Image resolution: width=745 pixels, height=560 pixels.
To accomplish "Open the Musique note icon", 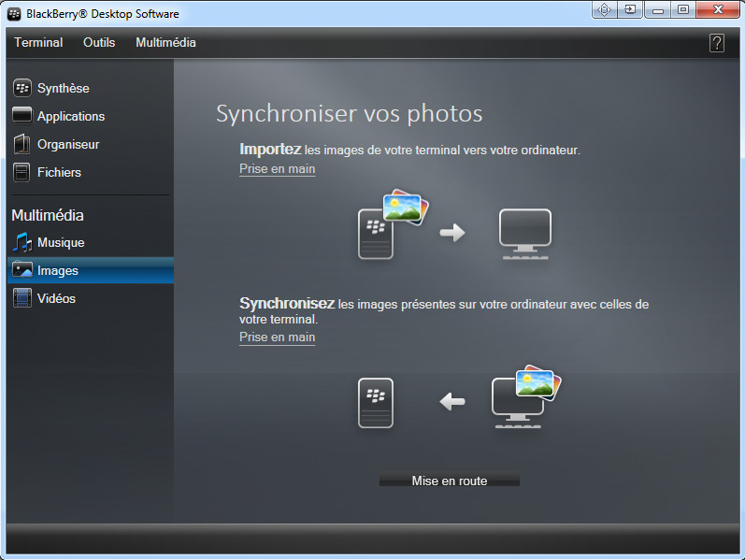I will click(x=21, y=242).
